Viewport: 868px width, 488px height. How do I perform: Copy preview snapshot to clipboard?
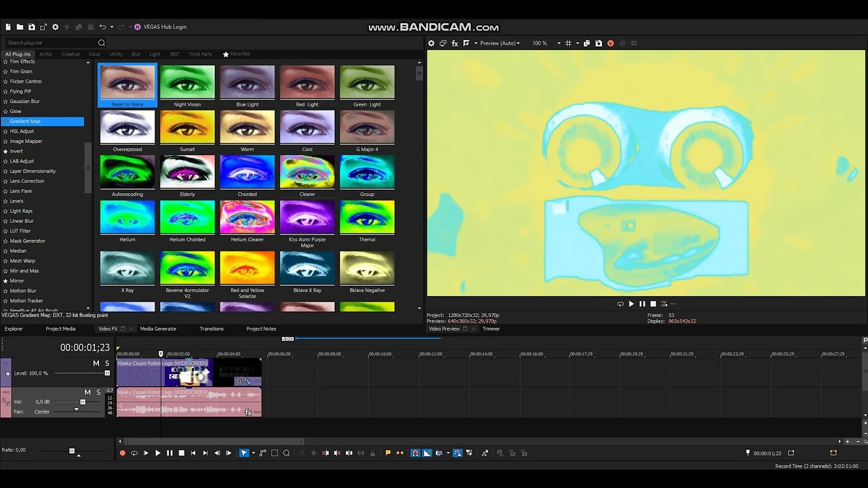587,43
